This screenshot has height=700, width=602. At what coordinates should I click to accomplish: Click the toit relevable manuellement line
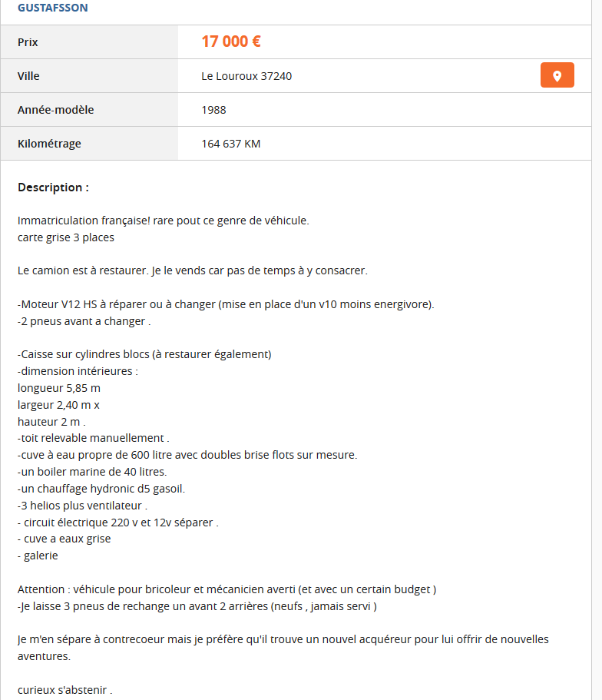pyautogui.click(x=93, y=438)
